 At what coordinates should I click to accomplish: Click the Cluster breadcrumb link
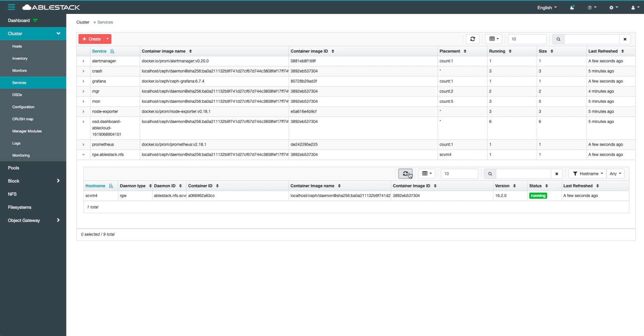coord(83,22)
